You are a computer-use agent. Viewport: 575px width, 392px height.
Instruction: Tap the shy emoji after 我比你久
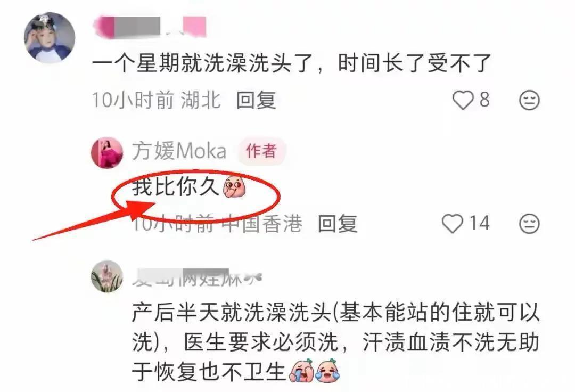234,187
